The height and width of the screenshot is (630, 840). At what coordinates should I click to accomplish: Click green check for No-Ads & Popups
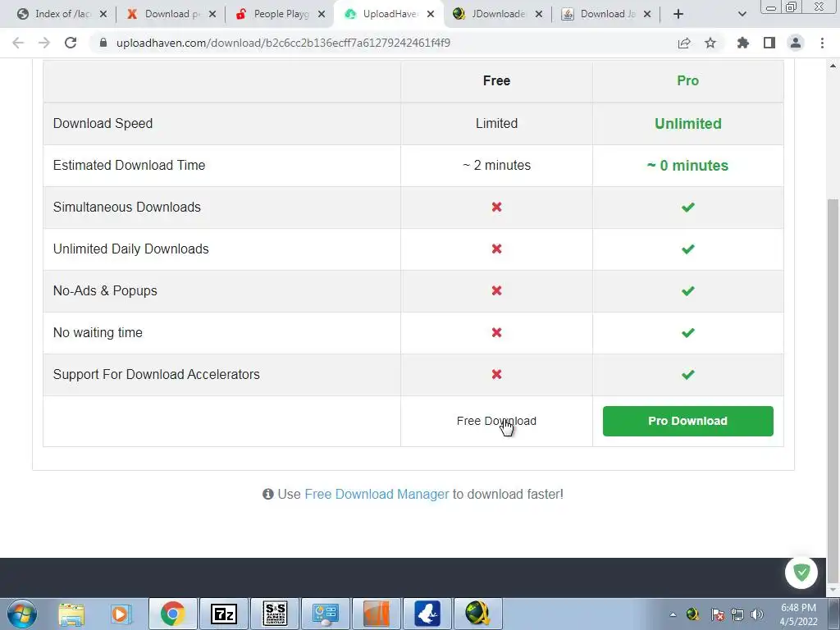click(x=688, y=291)
